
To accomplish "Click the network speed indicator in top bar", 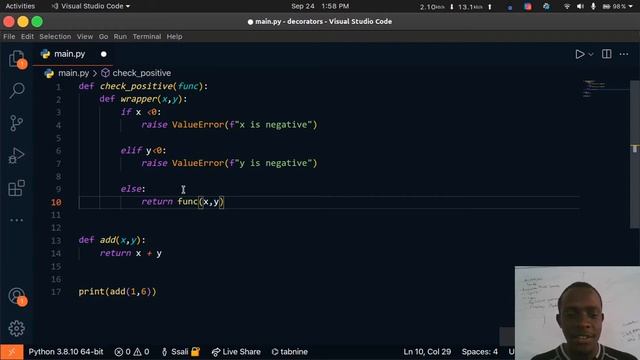I will click(456, 7).
